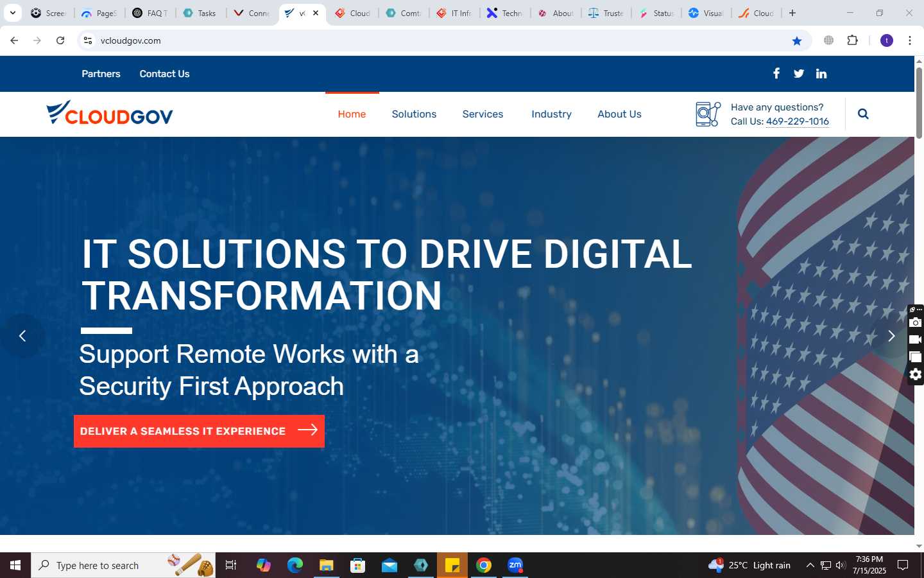
Task: Click Deliver a Seamless IT Experience button
Action: [x=199, y=431]
